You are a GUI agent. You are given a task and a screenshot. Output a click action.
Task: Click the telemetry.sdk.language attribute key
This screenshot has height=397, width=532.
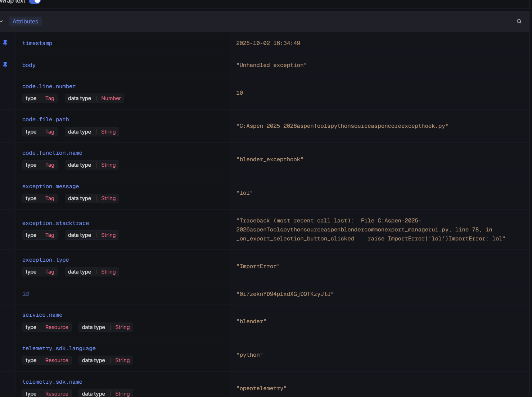click(x=59, y=348)
